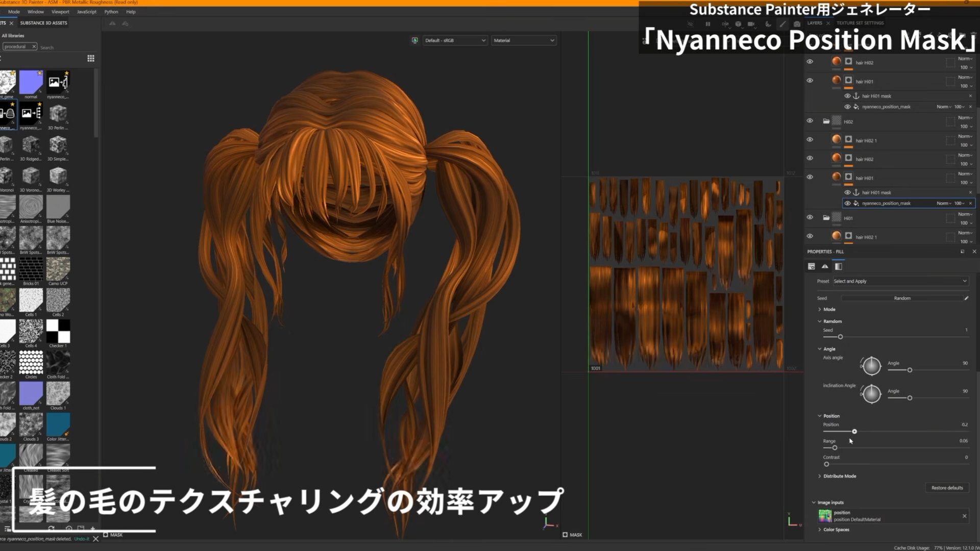This screenshot has width=980, height=551.
Task: Remove the position image input with its X
Action: pos(965,516)
